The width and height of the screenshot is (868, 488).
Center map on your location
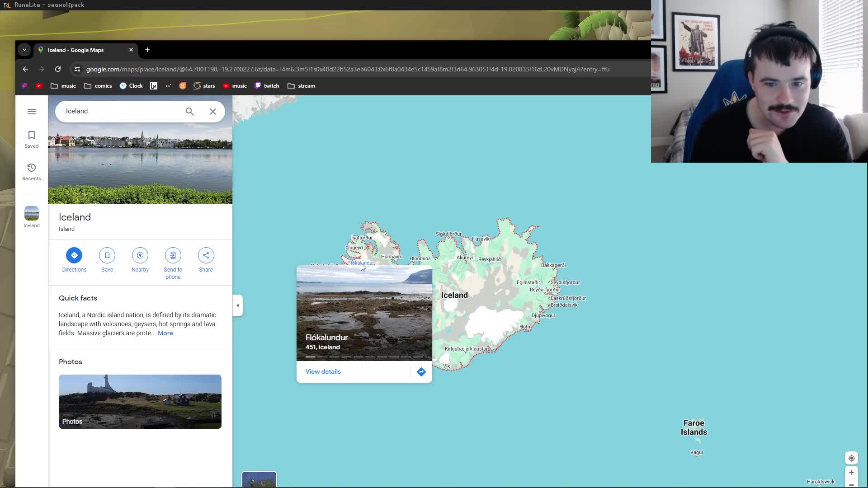click(x=851, y=458)
